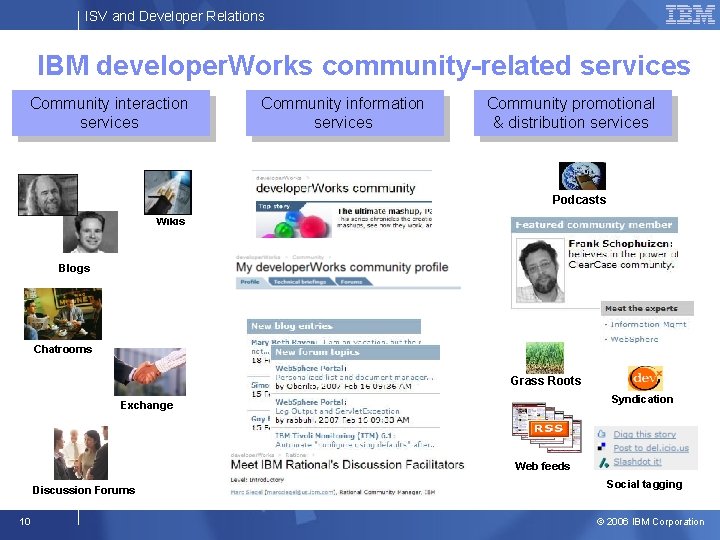Click the dev Syndication icon
The height and width of the screenshot is (540, 720).
[645, 378]
